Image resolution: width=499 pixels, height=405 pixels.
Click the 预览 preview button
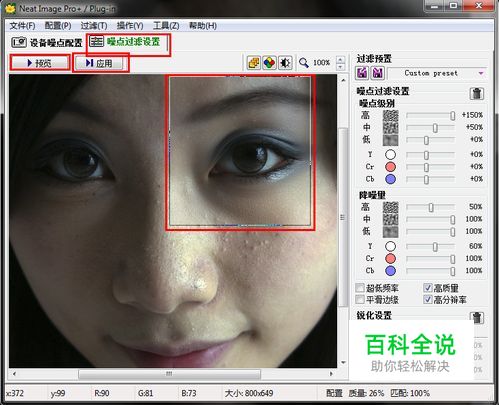coord(40,63)
